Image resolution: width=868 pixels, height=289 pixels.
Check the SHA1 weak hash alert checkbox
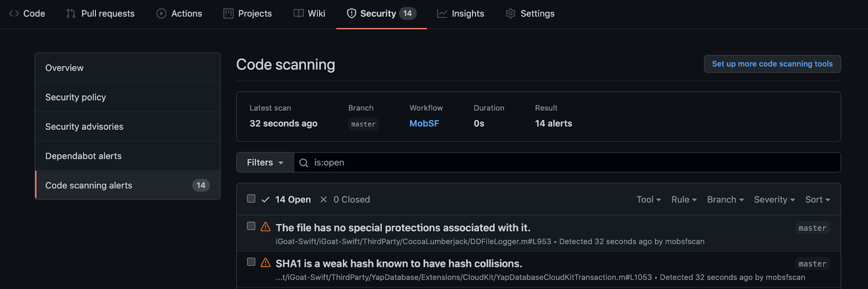tap(251, 261)
